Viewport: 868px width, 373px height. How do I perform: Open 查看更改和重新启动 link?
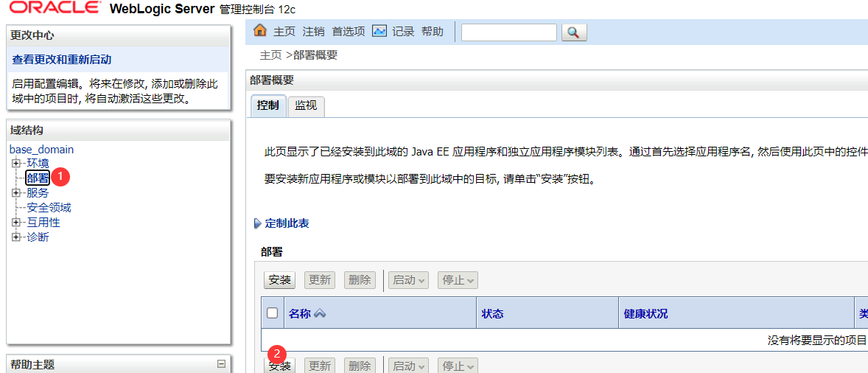pyautogui.click(x=66, y=59)
